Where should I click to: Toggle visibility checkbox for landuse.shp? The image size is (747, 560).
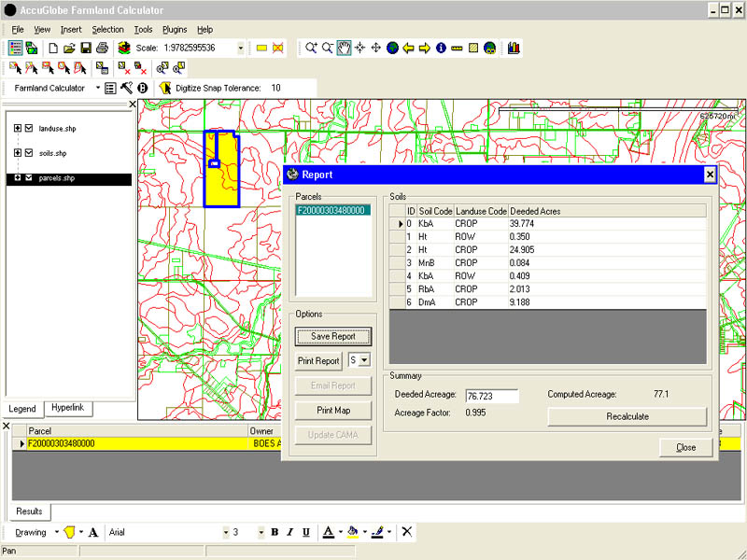[29, 128]
